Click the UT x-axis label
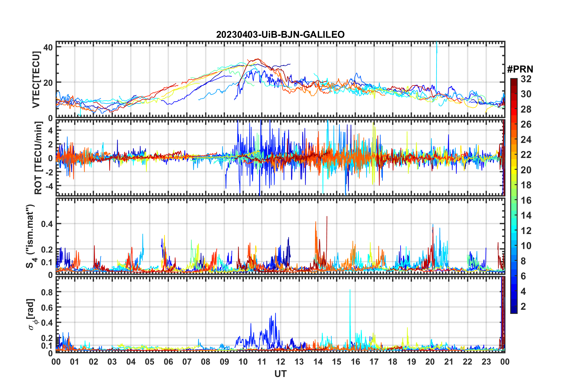561x392 pixels. coord(280,374)
